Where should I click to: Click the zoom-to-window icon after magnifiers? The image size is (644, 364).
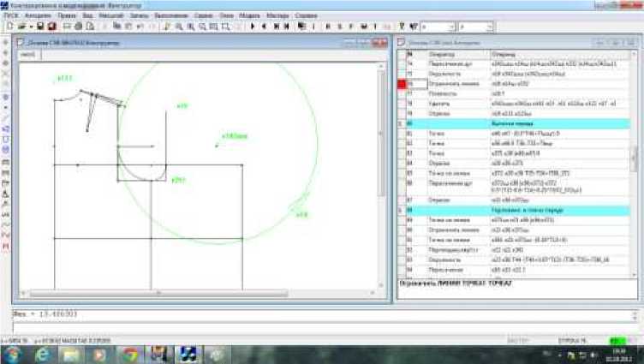[213, 27]
